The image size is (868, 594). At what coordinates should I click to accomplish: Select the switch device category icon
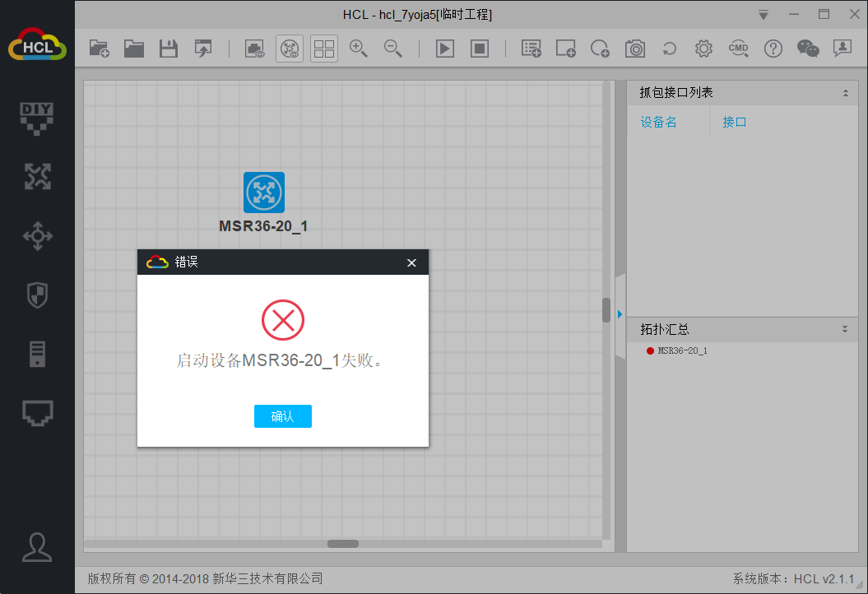coord(37,237)
